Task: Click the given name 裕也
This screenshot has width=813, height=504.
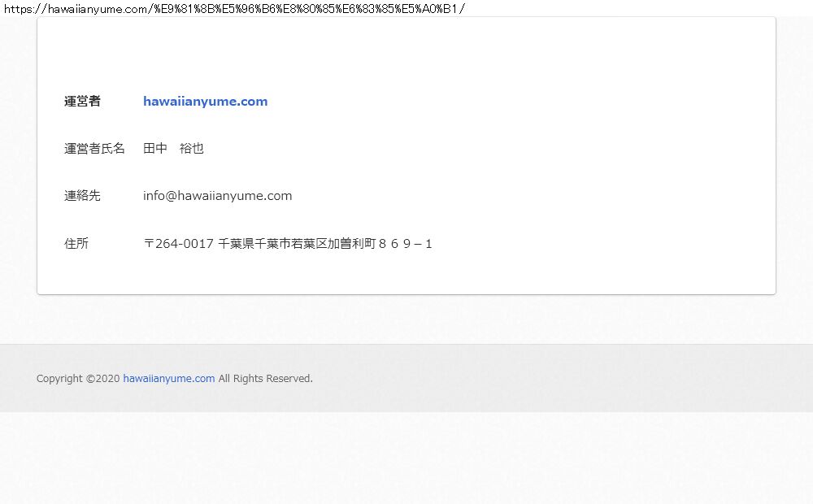Action: (x=191, y=148)
